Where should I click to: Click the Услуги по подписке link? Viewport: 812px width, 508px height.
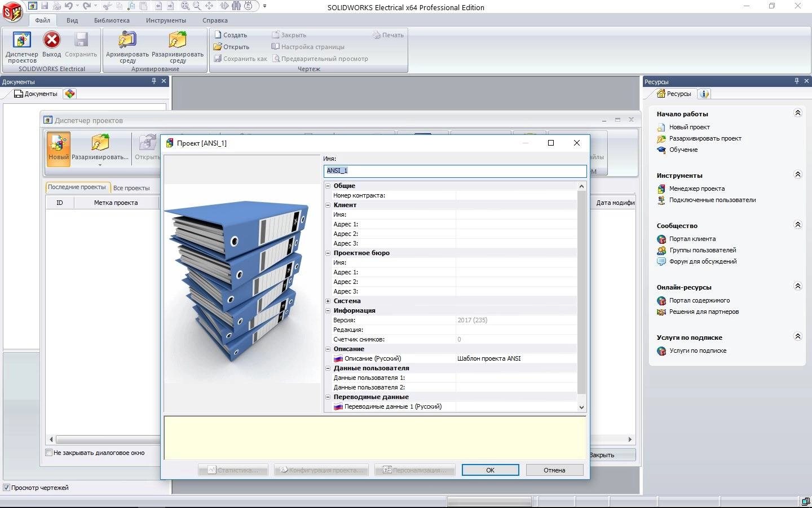698,351
